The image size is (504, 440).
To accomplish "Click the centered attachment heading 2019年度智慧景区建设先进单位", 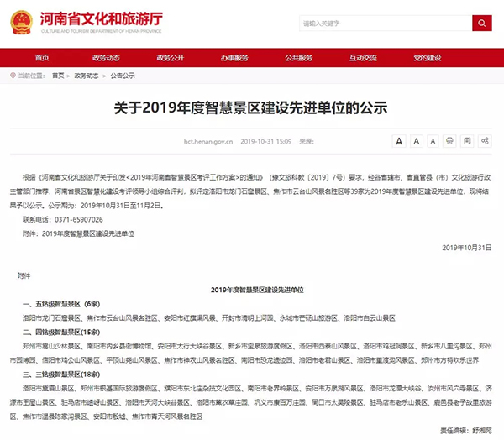I will (257, 290).
